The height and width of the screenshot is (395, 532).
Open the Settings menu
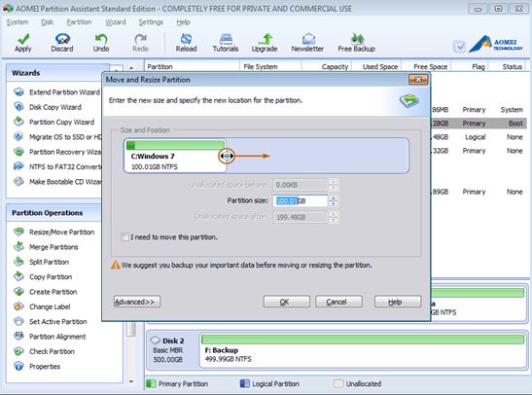click(151, 22)
